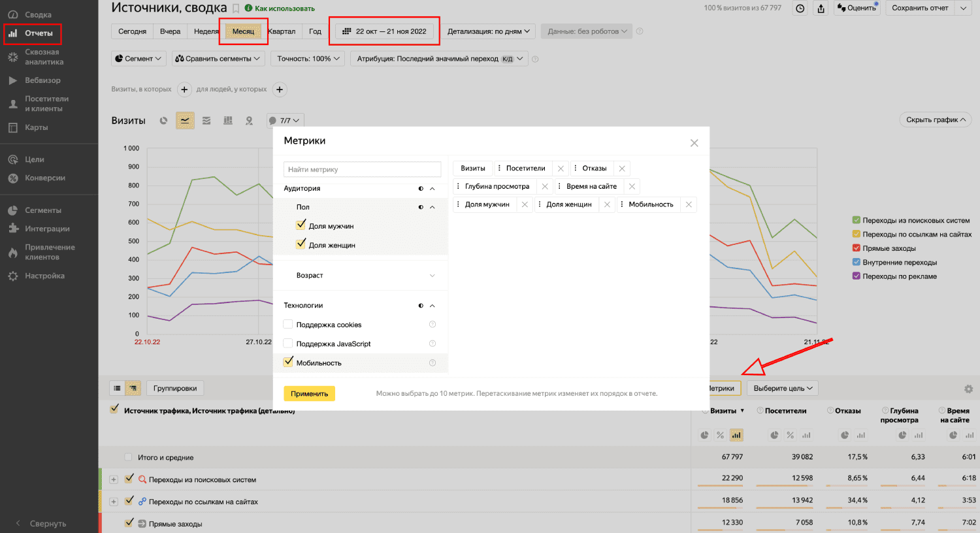Click the export report icon in header

(x=821, y=8)
